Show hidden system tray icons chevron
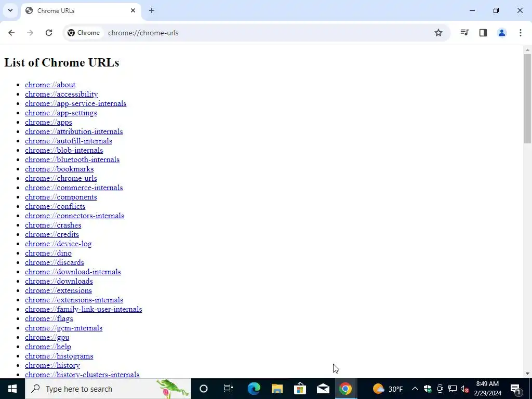The image size is (532, 399). click(415, 389)
